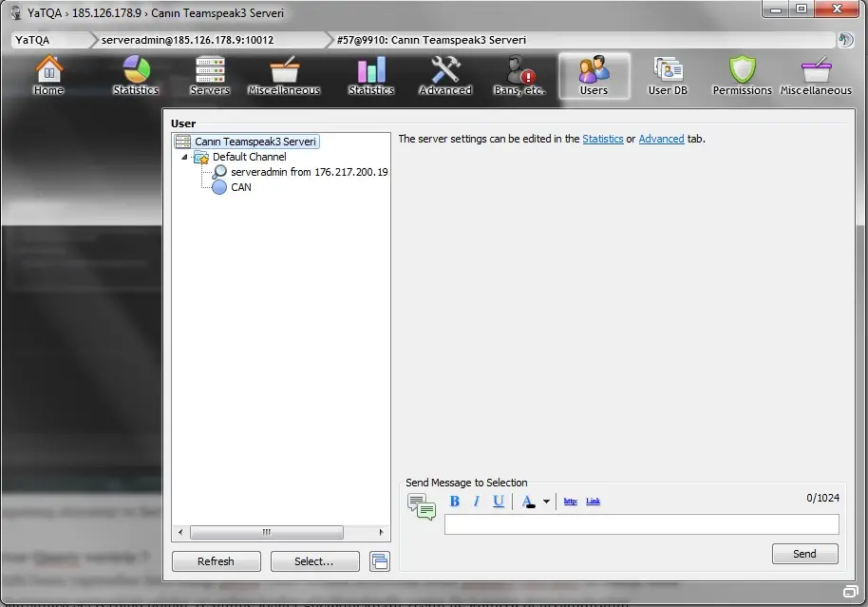Select the Default Channel entry

pos(249,157)
